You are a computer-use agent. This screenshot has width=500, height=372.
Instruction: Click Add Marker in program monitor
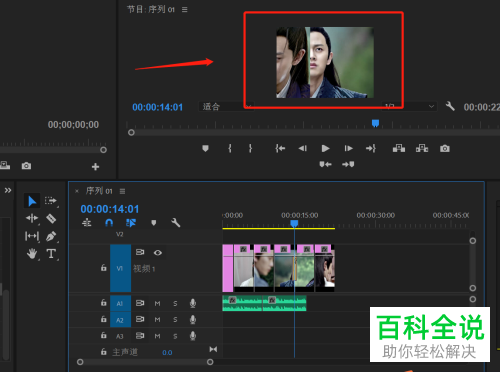205,148
